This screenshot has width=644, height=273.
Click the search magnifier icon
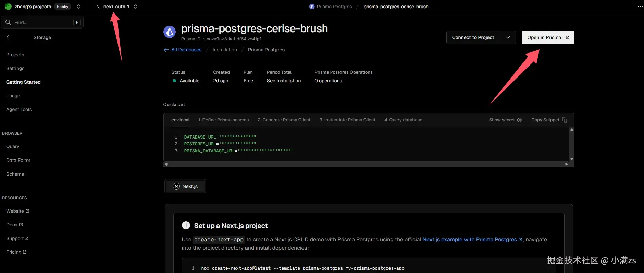coord(8,22)
